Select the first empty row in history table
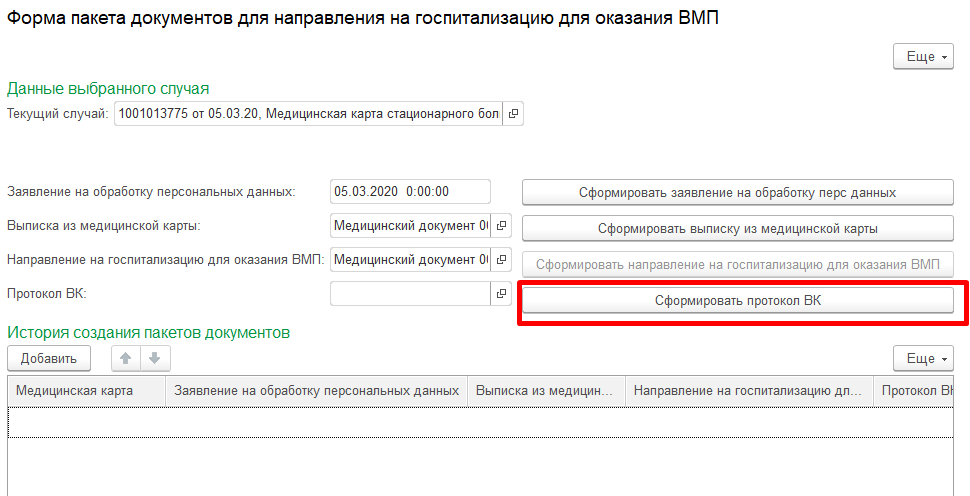 pyautogui.click(x=480, y=422)
